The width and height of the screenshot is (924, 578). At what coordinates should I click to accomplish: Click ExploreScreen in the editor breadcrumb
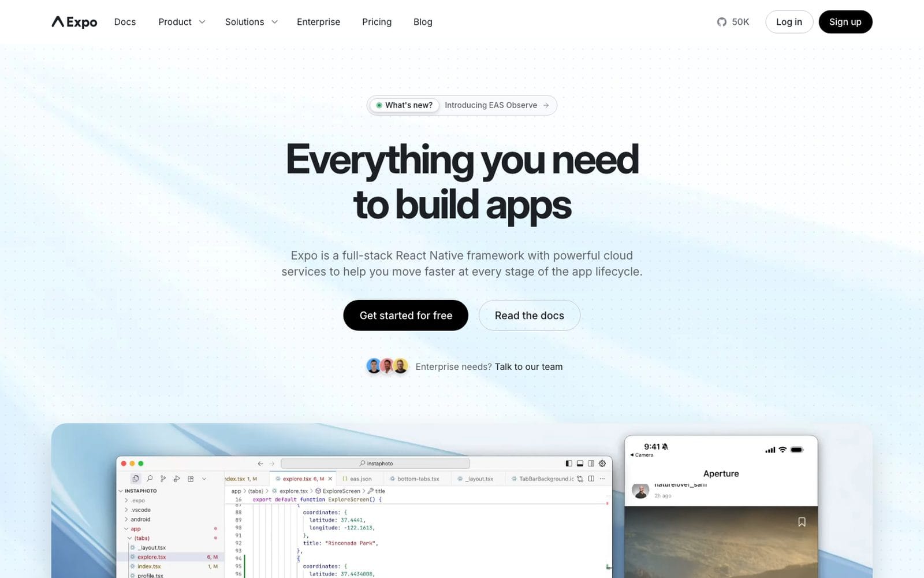pos(338,491)
